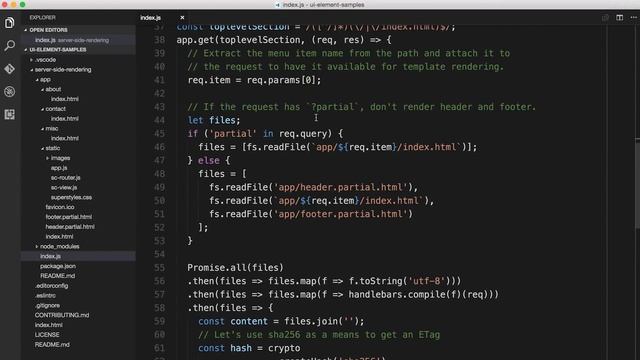Click line number 44 in gutter
This screenshot has height=360, width=640.
pos(159,120)
